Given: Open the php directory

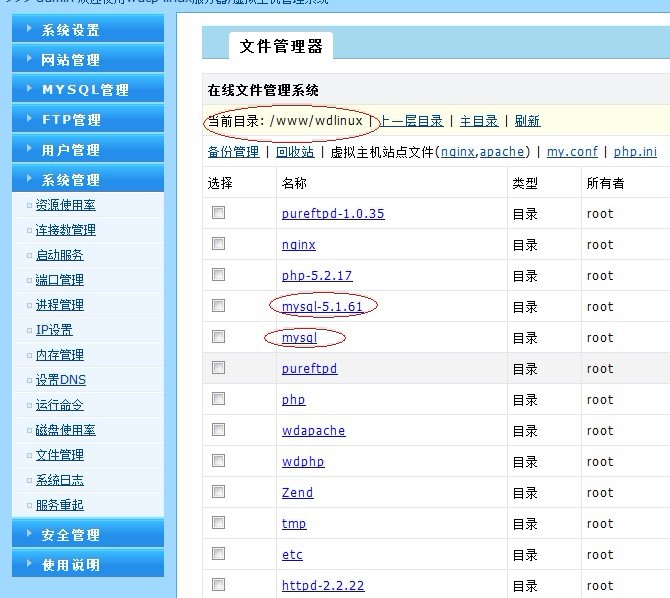Looking at the screenshot, I should (294, 400).
